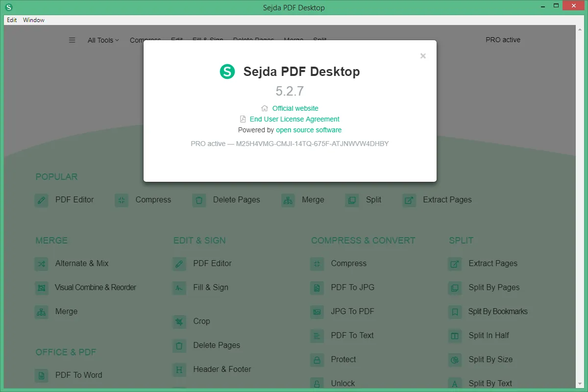Open the hamburger menu icon
Image resolution: width=588 pixels, height=392 pixels.
tap(72, 40)
